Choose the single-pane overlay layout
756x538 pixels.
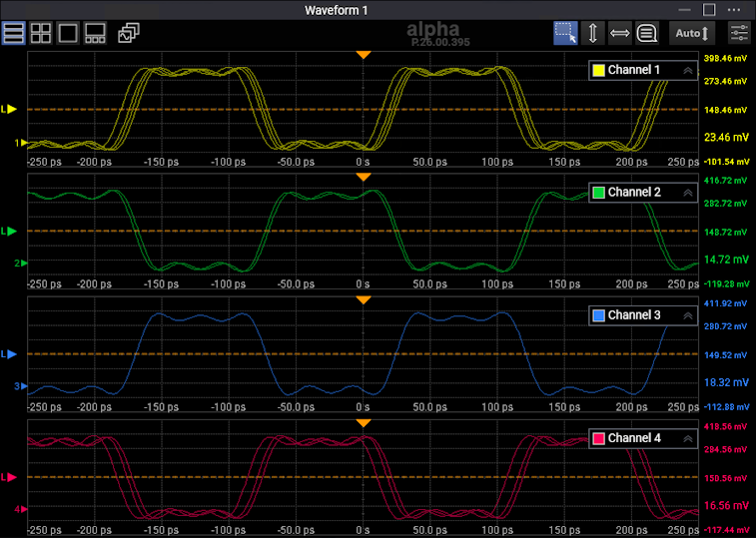(68, 33)
